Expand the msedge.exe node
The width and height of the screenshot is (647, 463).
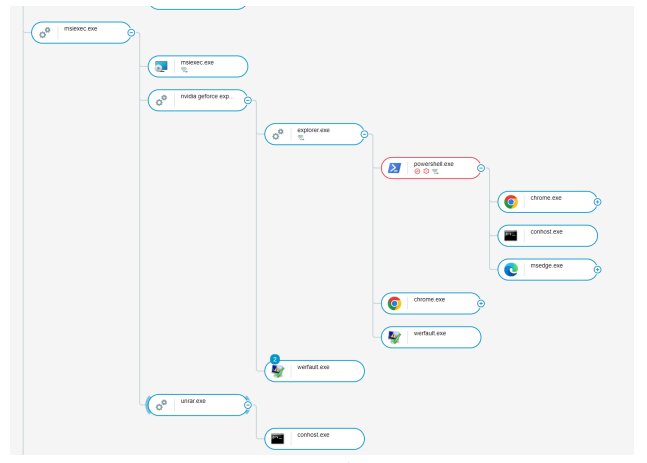pyautogui.click(x=597, y=269)
